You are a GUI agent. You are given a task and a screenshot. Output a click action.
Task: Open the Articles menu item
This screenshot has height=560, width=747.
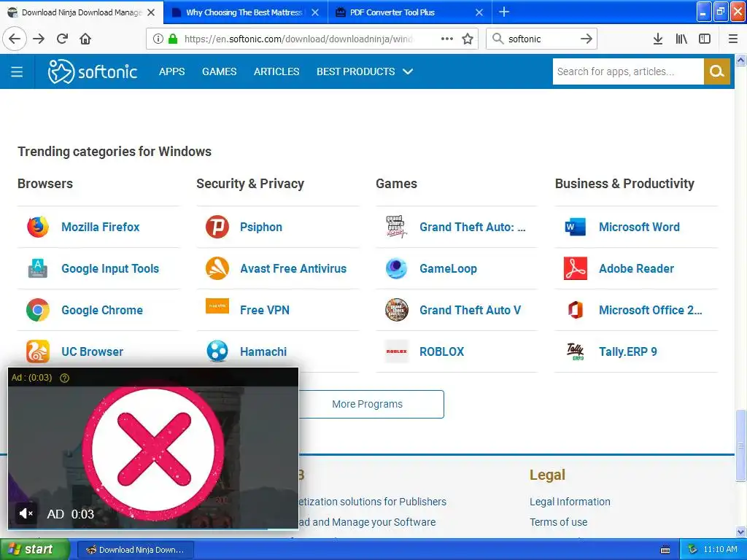[x=276, y=71]
